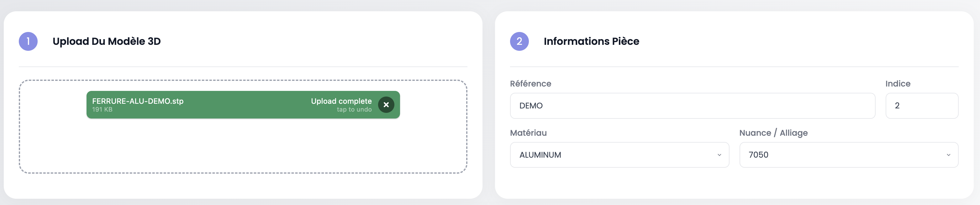The width and height of the screenshot is (980, 205).
Task: Select the FERRURE-ALU-DEMO.stp file name
Action: coord(138,101)
